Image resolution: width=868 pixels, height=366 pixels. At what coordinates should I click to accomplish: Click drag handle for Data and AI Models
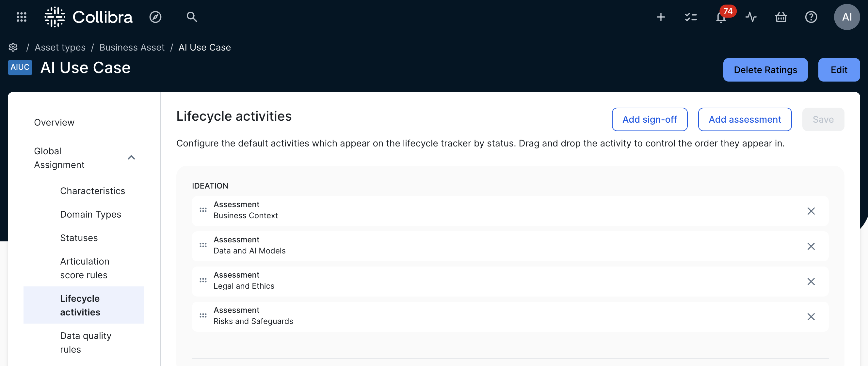point(203,245)
